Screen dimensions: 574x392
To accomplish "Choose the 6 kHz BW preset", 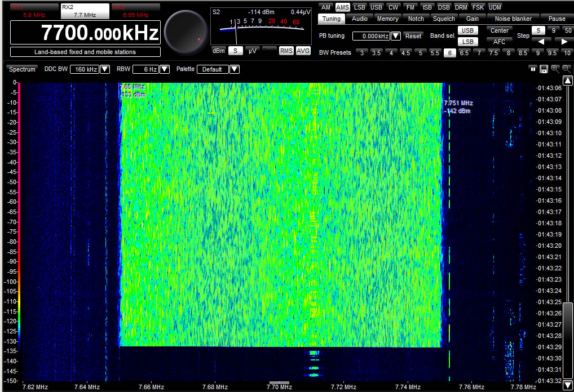I will [x=449, y=52].
